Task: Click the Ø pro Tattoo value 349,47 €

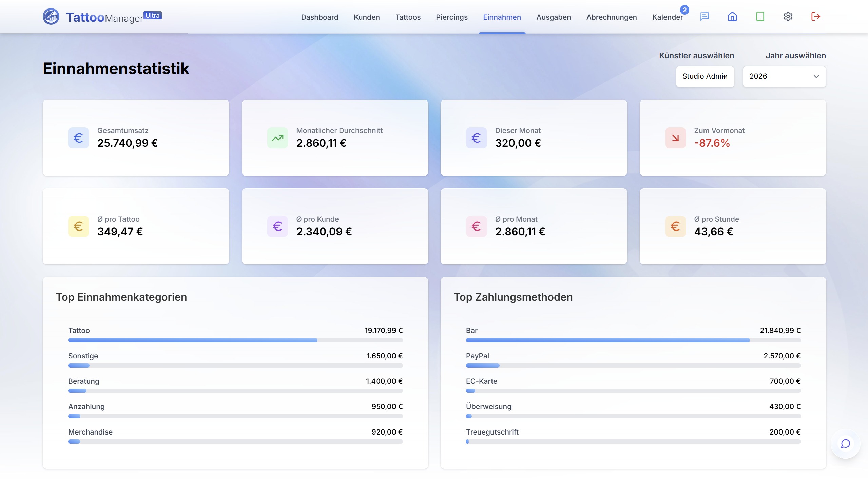Action: [x=120, y=232]
